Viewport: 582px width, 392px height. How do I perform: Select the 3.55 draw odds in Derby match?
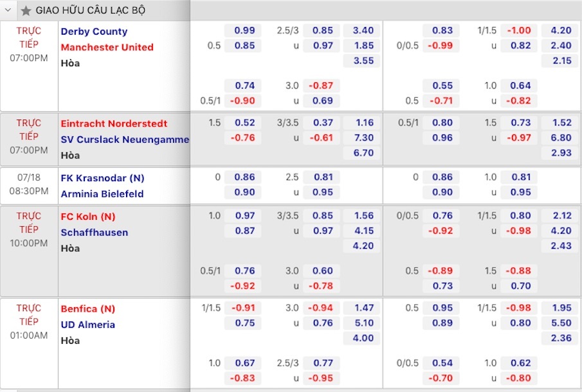click(363, 61)
